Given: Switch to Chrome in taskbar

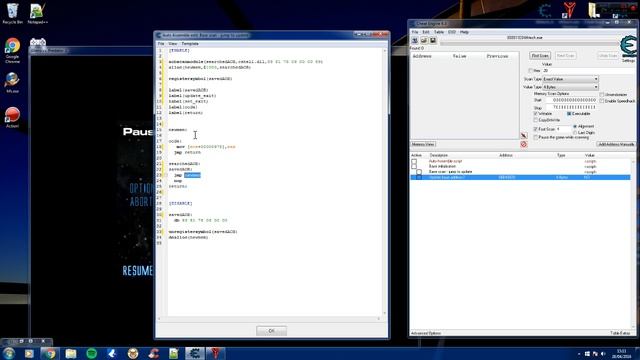Looking at the screenshot, I should pyautogui.click(x=50, y=353).
